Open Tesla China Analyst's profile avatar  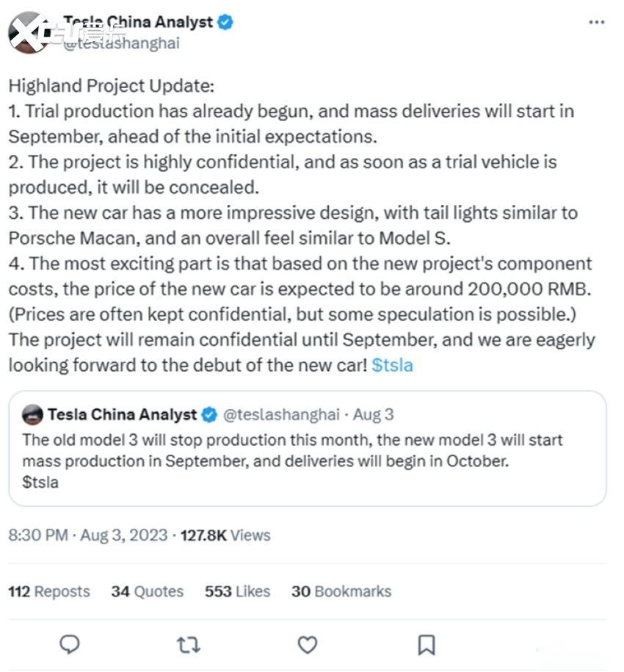[29, 31]
